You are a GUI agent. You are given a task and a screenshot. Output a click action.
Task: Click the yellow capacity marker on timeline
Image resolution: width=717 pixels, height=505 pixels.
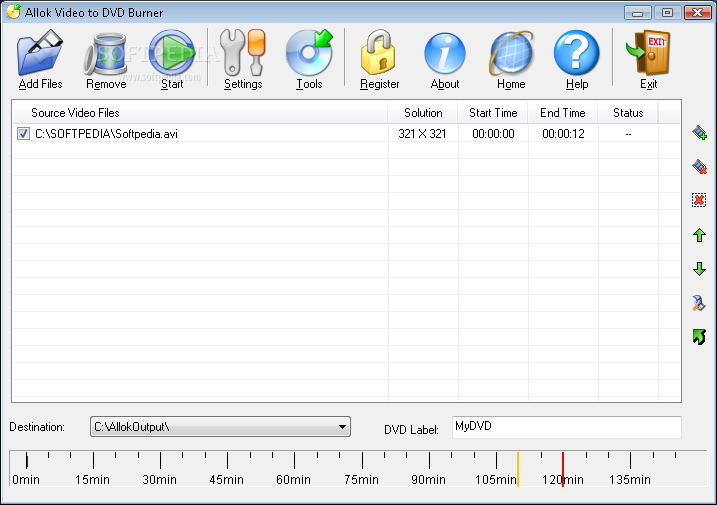(x=518, y=469)
